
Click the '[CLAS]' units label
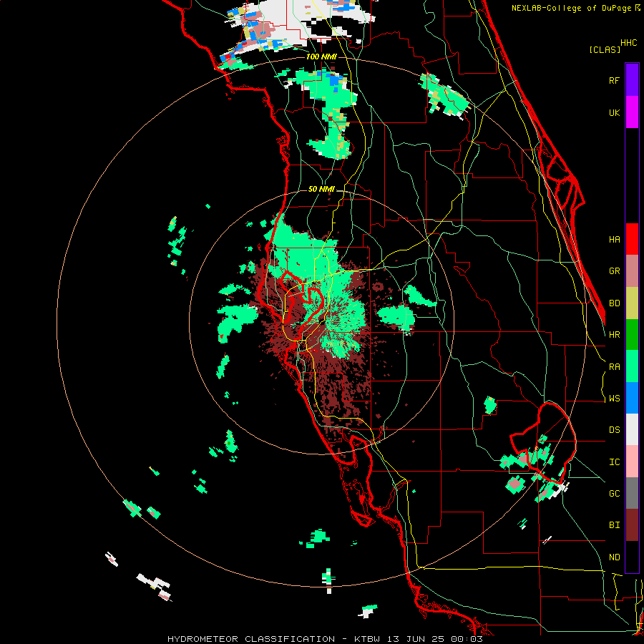click(605, 50)
